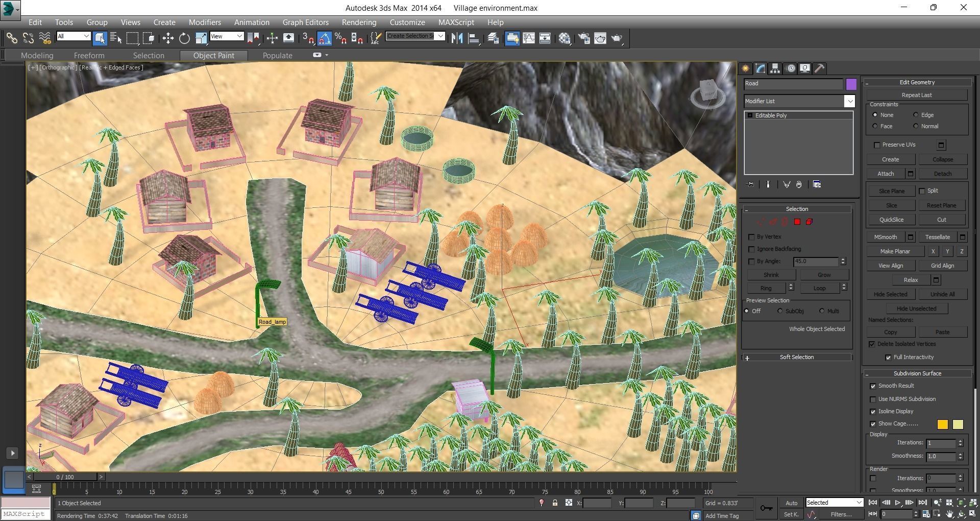Select SubObj preview selection option

(780, 311)
